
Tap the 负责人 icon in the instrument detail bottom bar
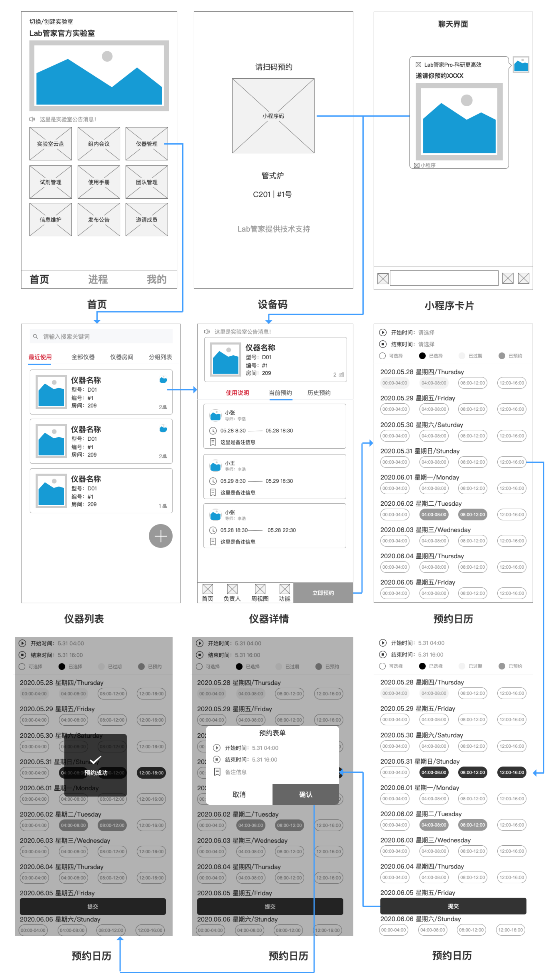point(232,589)
